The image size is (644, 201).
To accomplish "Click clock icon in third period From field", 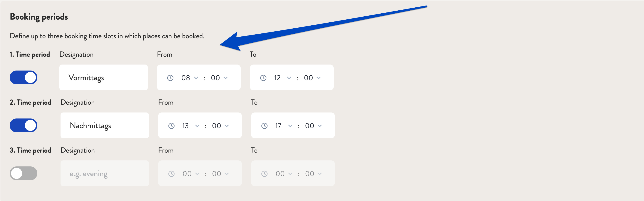I will click(x=171, y=174).
